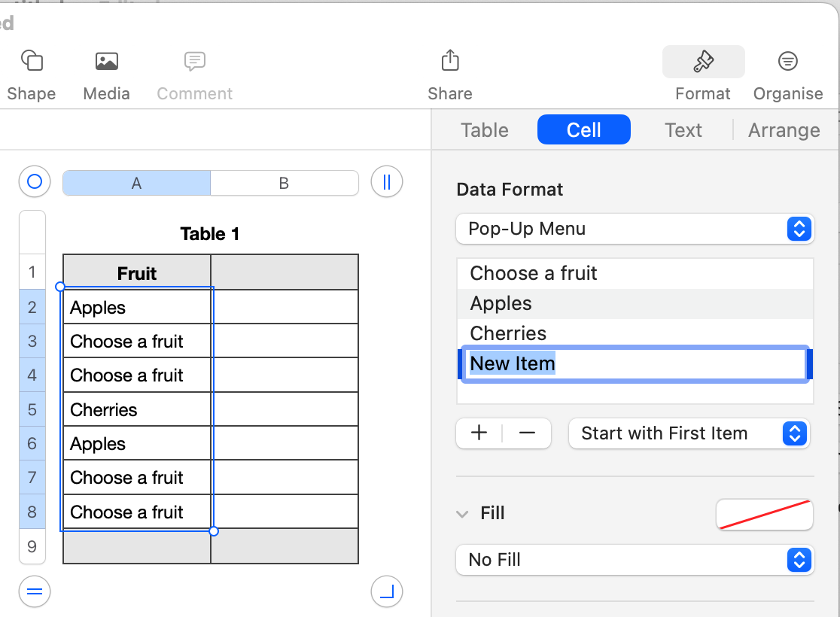Open the Data Format Pop-Up Menu dropdown

pos(635,229)
